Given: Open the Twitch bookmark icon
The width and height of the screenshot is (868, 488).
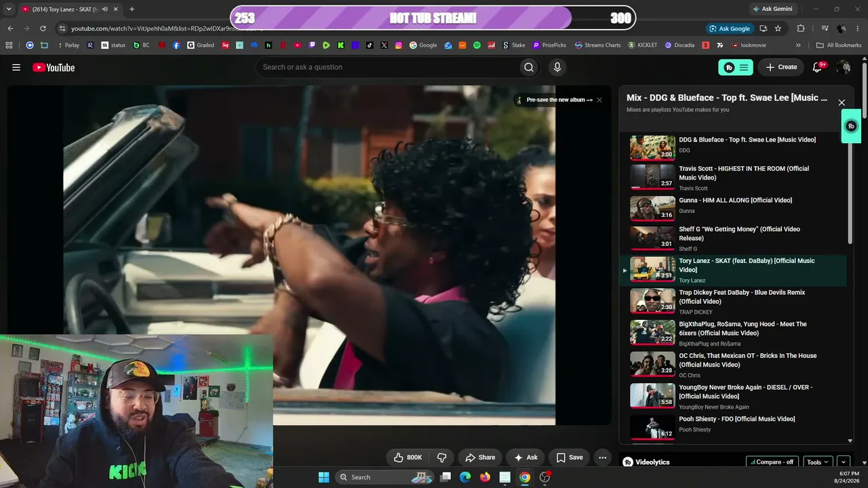Looking at the screenshot, I should coord(312,45).
